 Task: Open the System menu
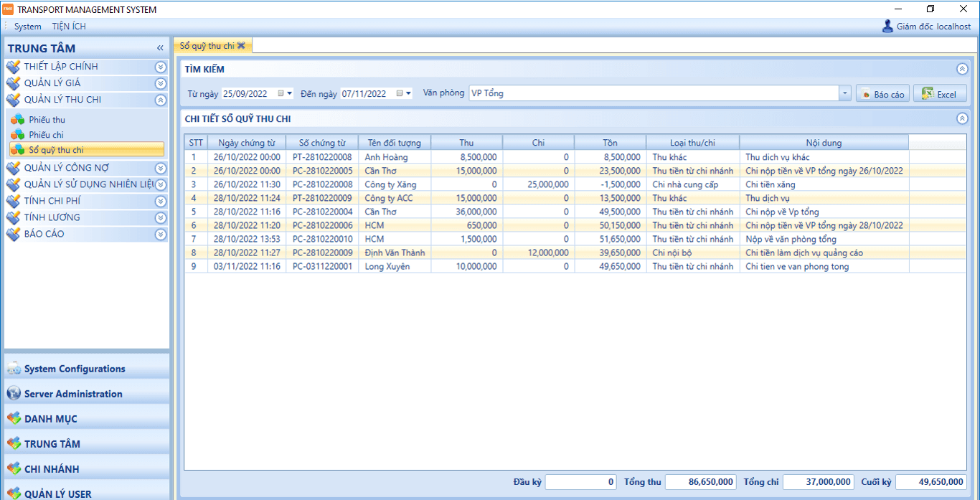click(28, 27)
